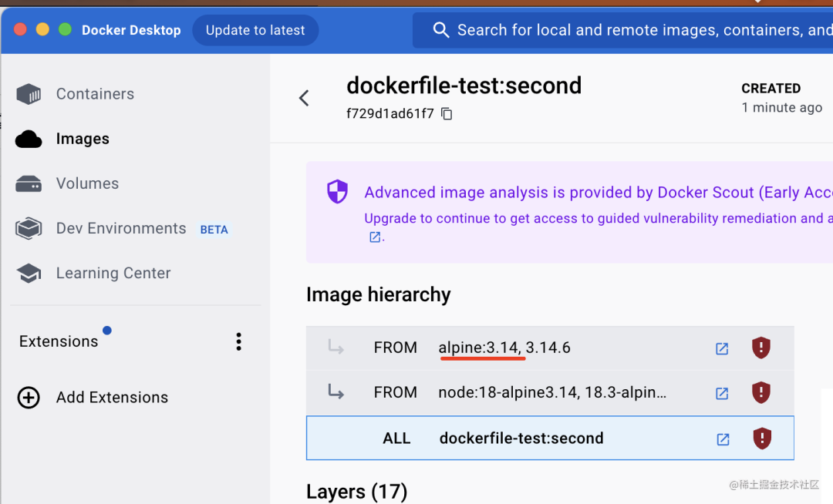Screen dimensions: 833x504
Task: Click vulnerability shield on alpine:3.14 row
Action: 761,348
